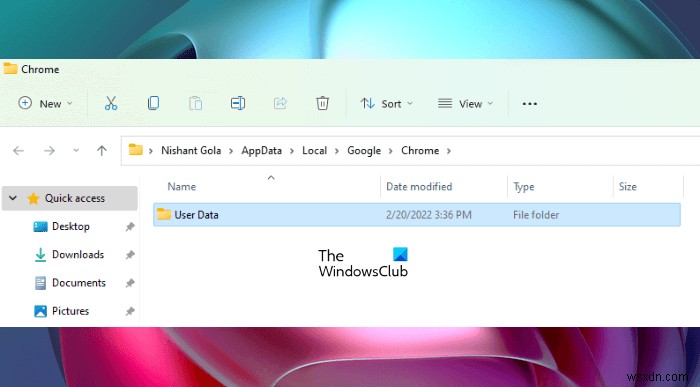Click the Chrome window title folder icon
Viewport: 700px width, 387px height.
[10, 69]
